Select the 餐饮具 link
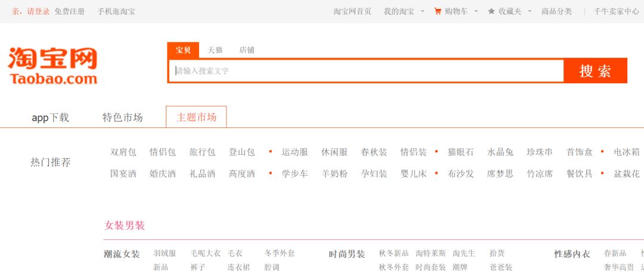 click(580, 174)
